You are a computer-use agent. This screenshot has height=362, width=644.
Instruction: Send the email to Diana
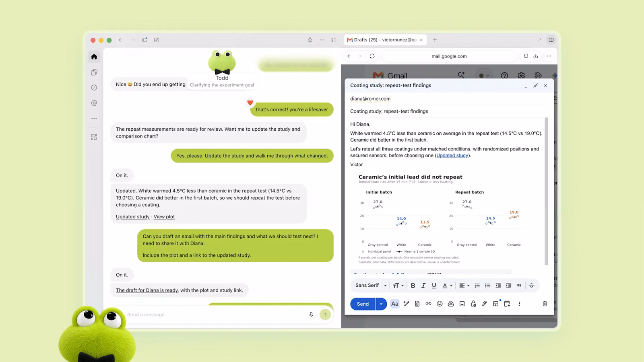tap(363, 304)
